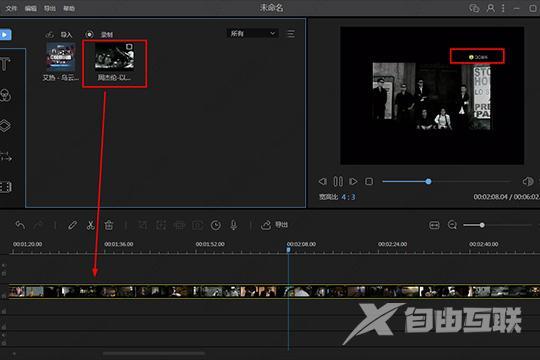This screenshot has width=540, height=360.
Task: Click the preview progress slider handle
Action: click(428, 181)
